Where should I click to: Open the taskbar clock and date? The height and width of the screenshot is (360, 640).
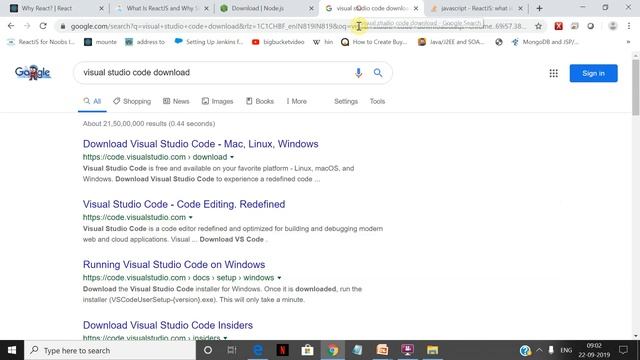(594, 350)
